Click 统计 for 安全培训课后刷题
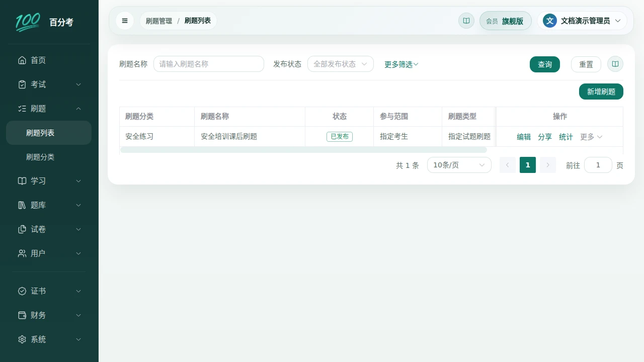644x362 pixels. click(566, 137)
